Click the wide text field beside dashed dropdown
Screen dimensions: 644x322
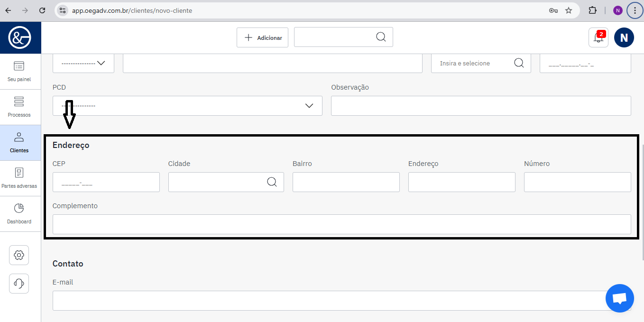coord(273,63)
